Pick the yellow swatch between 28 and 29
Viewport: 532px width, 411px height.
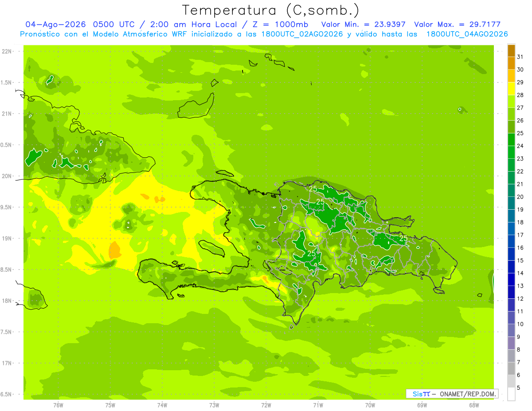coord(511,89)
